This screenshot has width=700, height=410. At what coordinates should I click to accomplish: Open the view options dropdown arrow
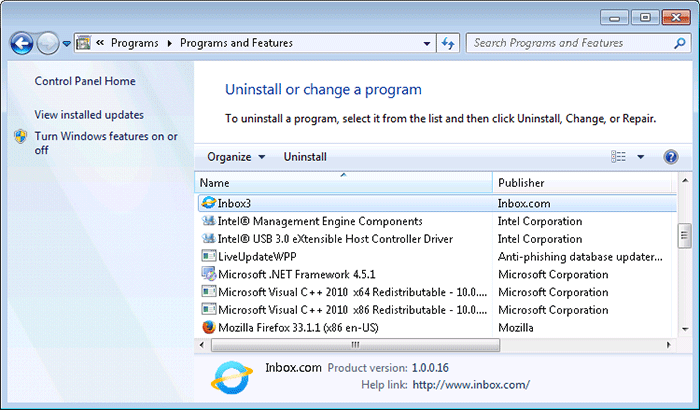(x=641, y=157)
